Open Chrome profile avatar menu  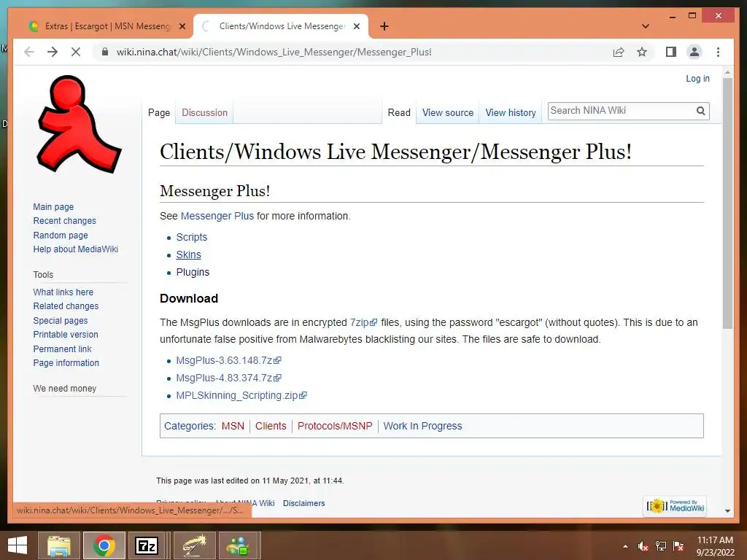(x=694, y=52)
